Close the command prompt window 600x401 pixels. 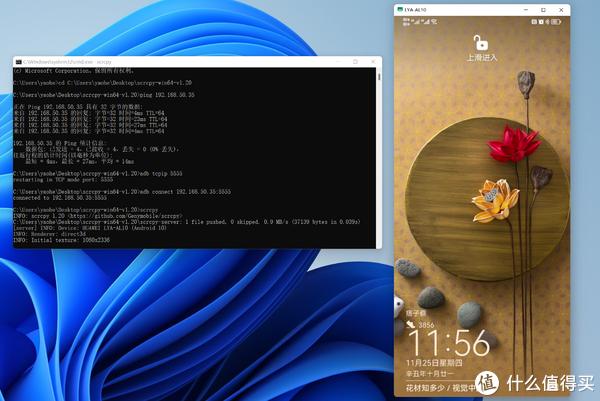[x=373, y=62]
